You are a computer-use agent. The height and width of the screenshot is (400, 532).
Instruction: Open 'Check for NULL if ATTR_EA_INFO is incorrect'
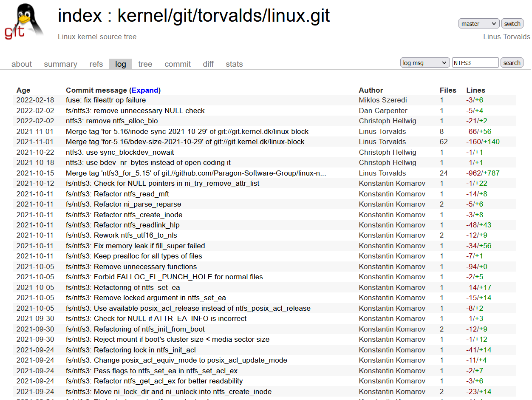coord(156,319)
